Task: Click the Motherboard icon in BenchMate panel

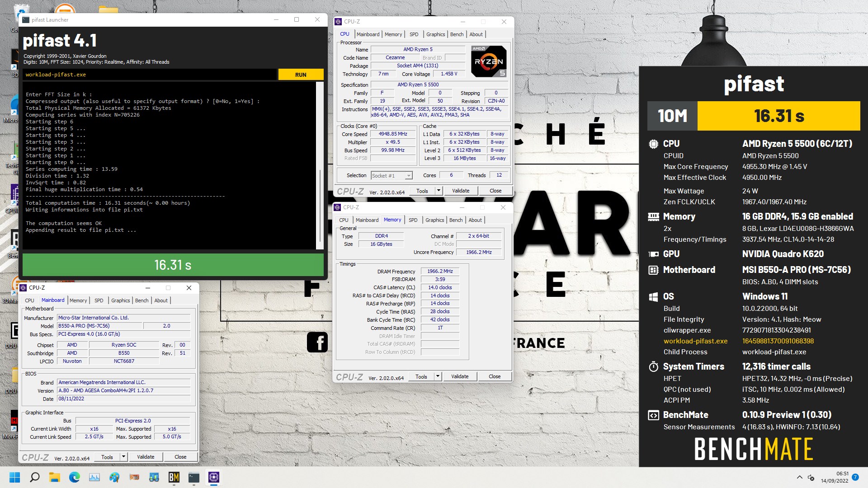Action: [653, 270]
